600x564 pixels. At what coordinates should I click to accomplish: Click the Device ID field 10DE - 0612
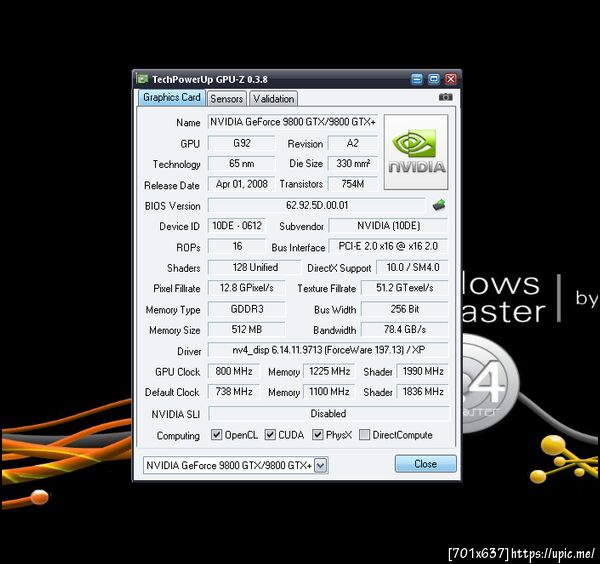(x=237, y=225)
